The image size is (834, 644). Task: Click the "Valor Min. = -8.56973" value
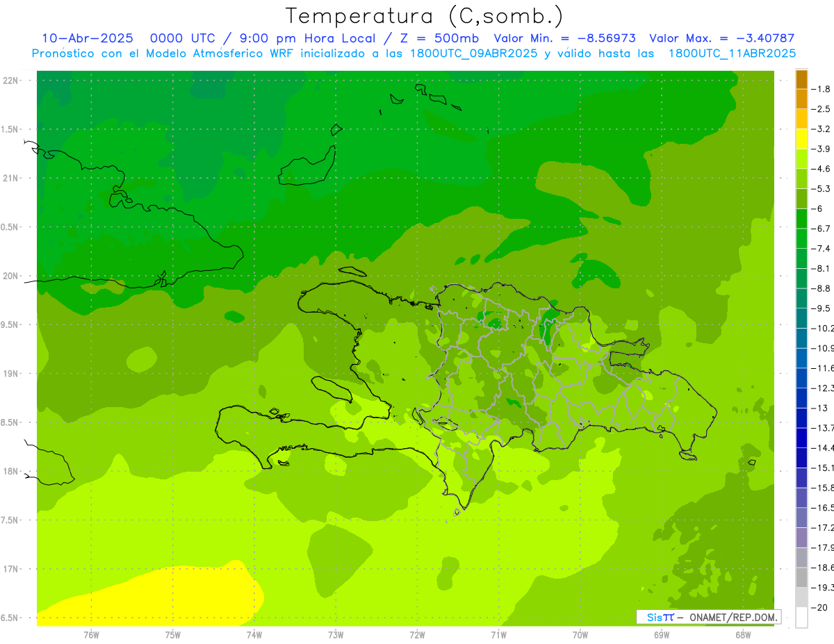pyautogui.click(x=564, y=38)
